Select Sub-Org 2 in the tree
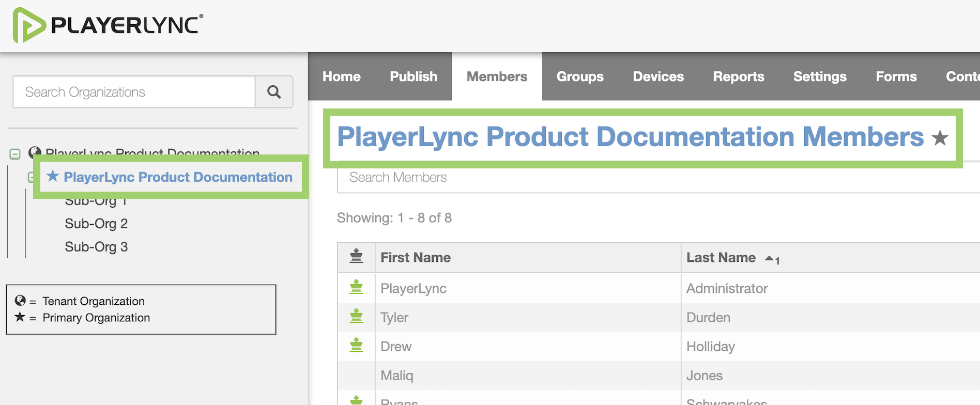The height and width of the screenshot is (405, 980). [96, 224]
